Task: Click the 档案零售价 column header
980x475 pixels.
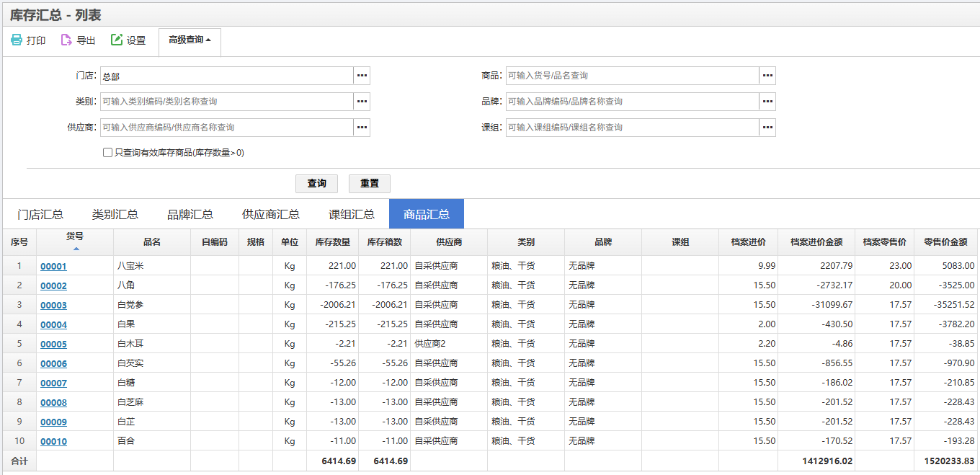Action: tap(886, 242)
